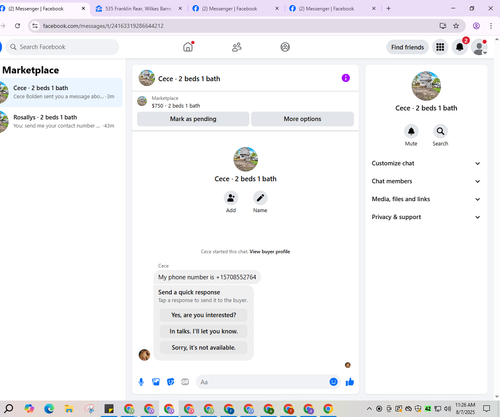Viewport: 500px width, 417px height.
Task: Choose a GIF icon in composer
Action: point(185,382)
